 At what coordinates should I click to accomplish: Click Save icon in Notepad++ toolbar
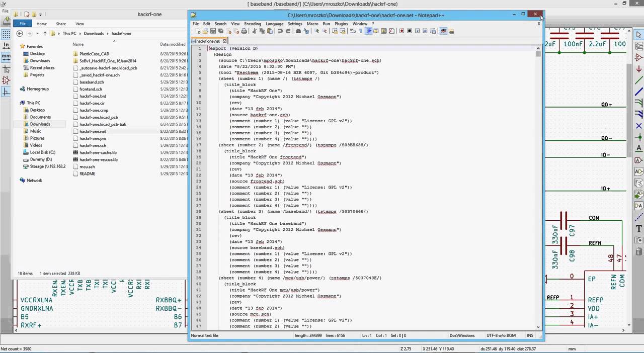coord(213,31)
